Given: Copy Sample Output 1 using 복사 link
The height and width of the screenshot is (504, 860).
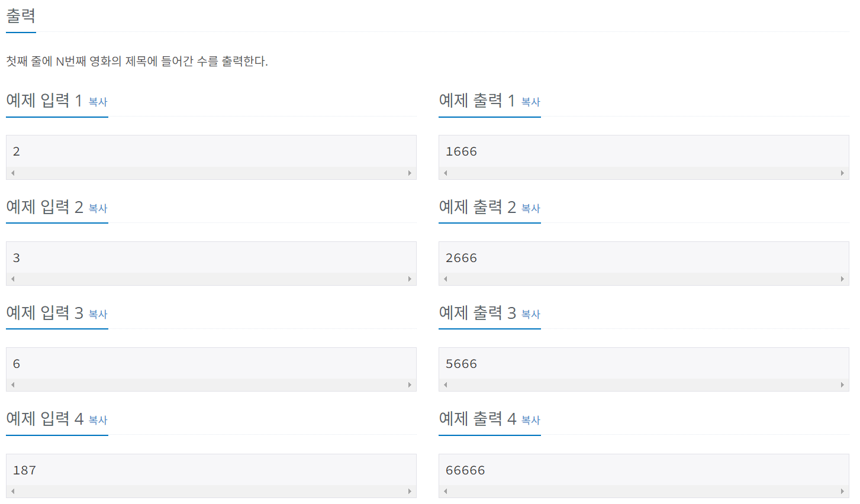Looking at the screenshot, I should [x=530, y=102].
